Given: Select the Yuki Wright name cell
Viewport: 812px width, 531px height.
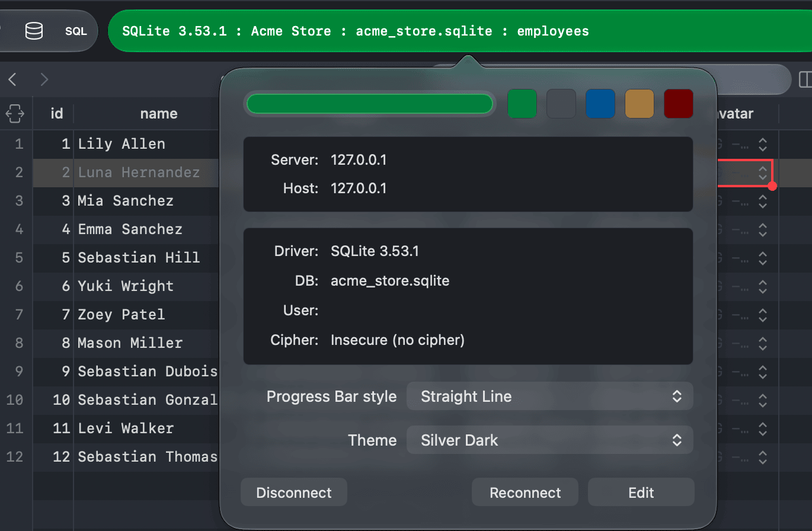Looking at the screenshot, I should tap(147, 286).
